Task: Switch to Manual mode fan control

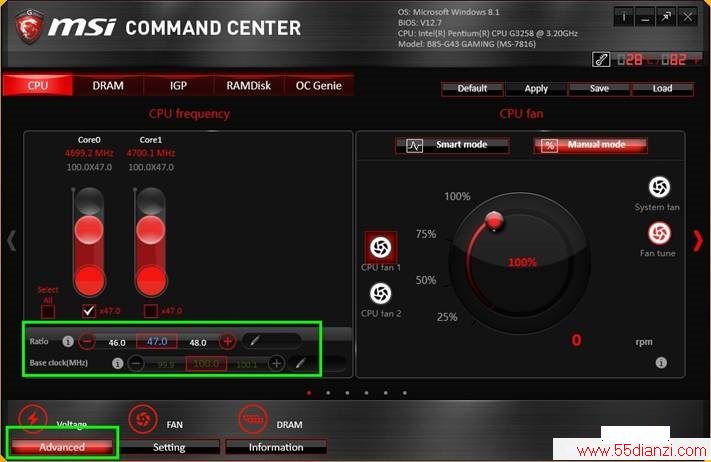Action: coord(590,146)
